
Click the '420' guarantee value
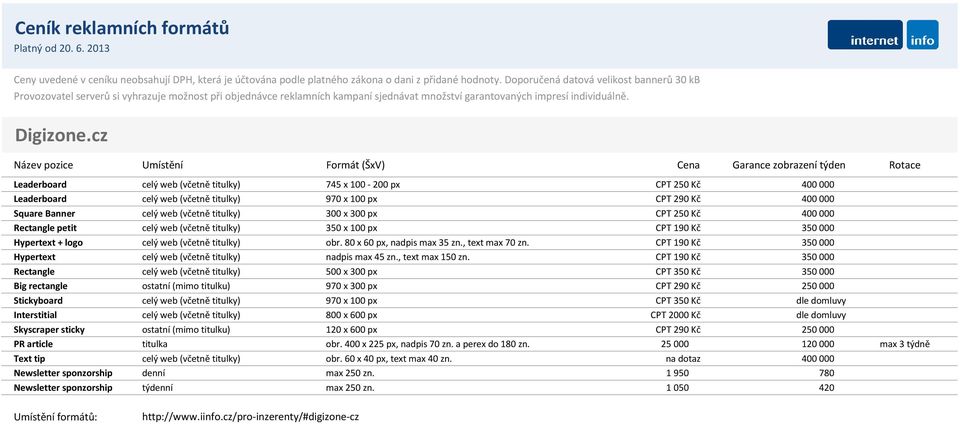827,388
